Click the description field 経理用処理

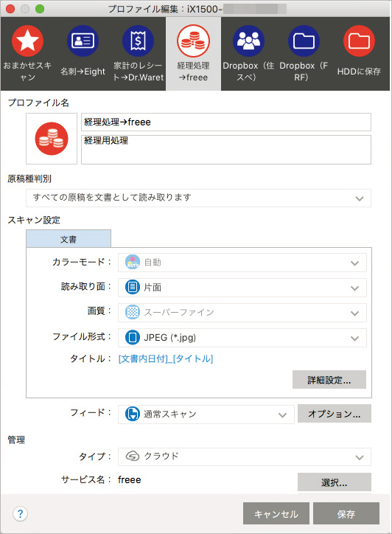tap(226, 150)
